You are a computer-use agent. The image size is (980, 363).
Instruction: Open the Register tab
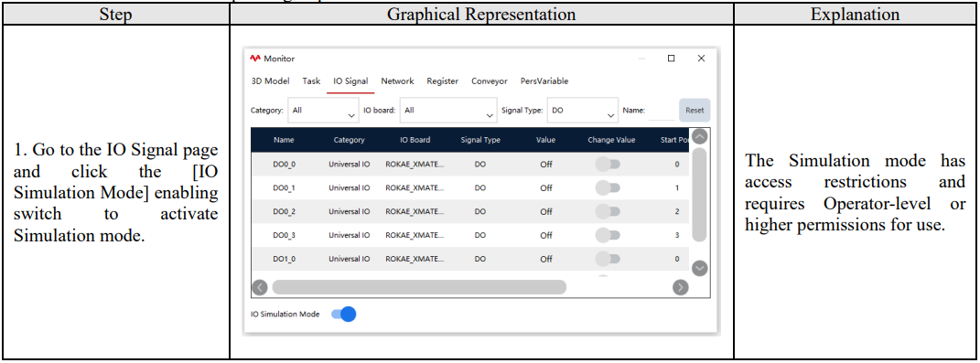tap(443, 81)
